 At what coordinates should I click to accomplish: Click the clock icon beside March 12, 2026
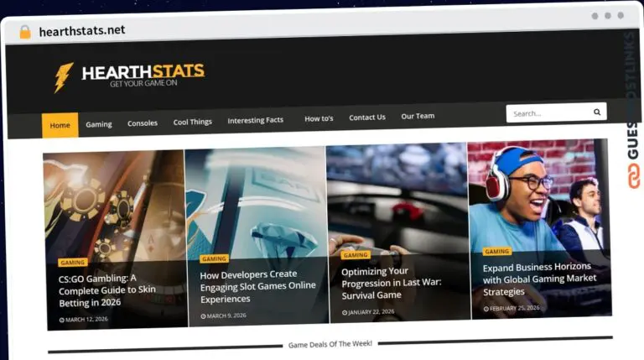pyautogui.click(x=61, y=320)
